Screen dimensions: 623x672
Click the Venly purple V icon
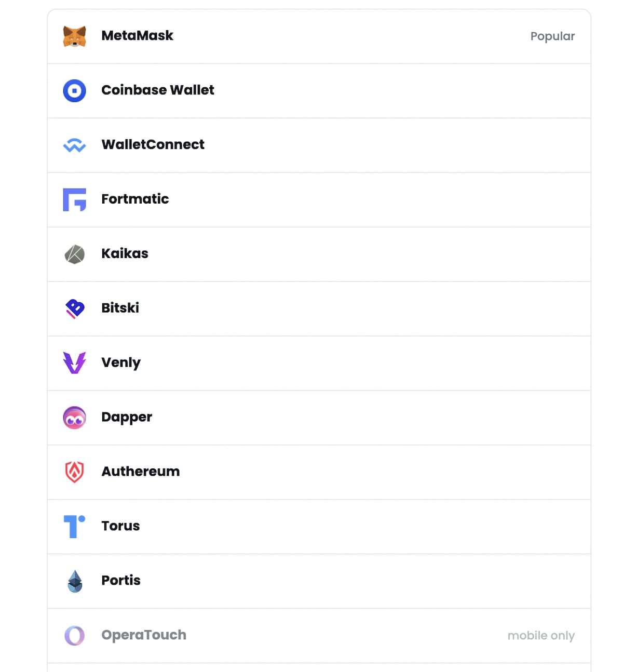click(x=74, y=363)
